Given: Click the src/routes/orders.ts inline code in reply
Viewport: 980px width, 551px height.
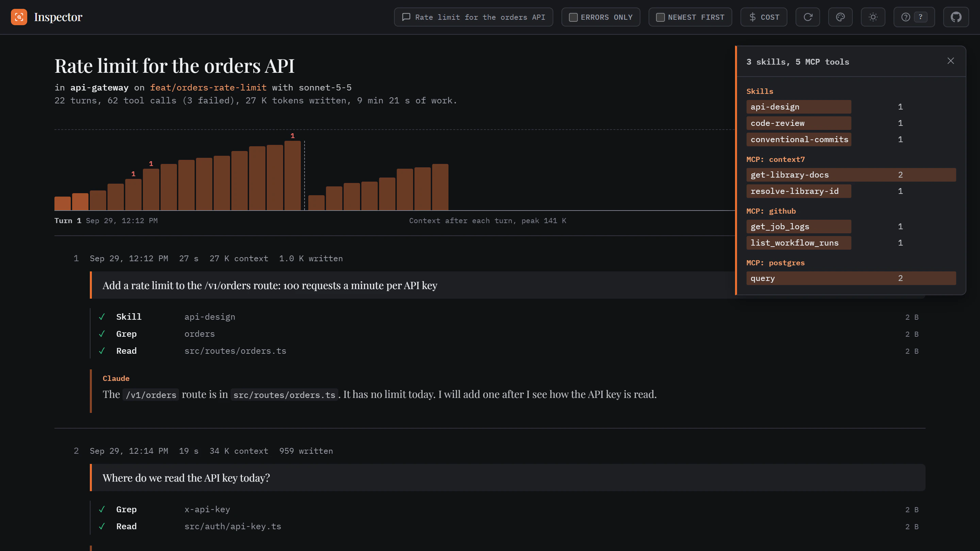Looking at the screenshot, I should pyautogui.click(x=284, y=395).
